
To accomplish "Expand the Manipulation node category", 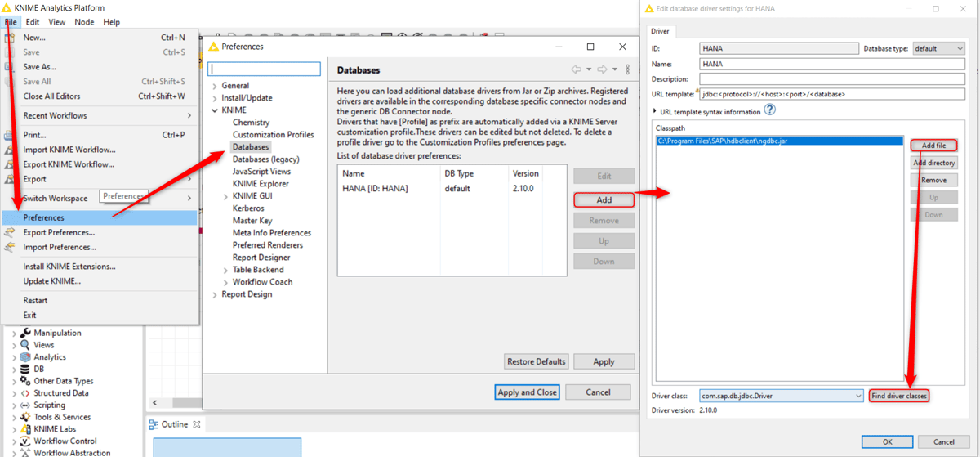I will pos(14,334).
